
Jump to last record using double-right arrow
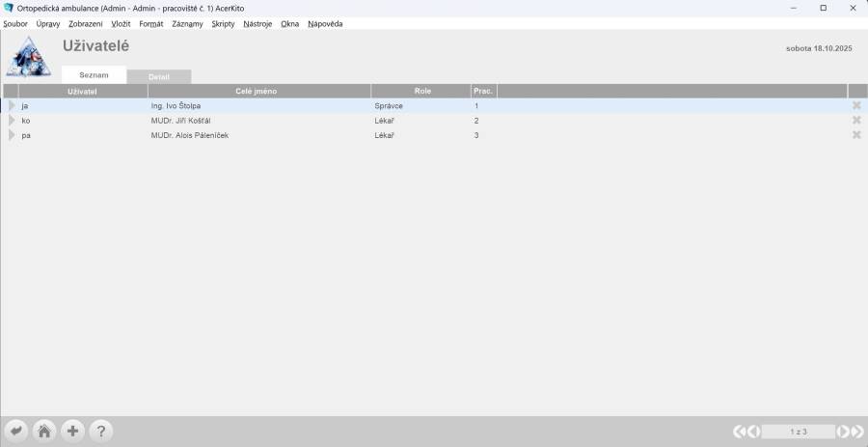tap(855, 432)
